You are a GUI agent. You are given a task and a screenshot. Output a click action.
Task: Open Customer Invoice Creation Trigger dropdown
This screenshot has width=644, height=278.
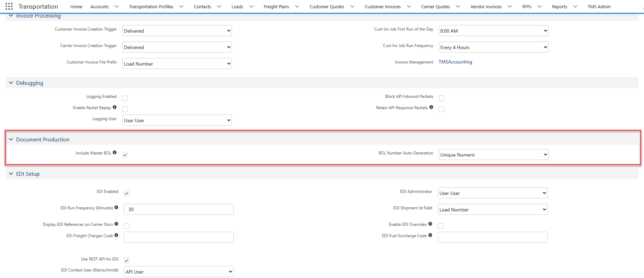coord(177,31)
